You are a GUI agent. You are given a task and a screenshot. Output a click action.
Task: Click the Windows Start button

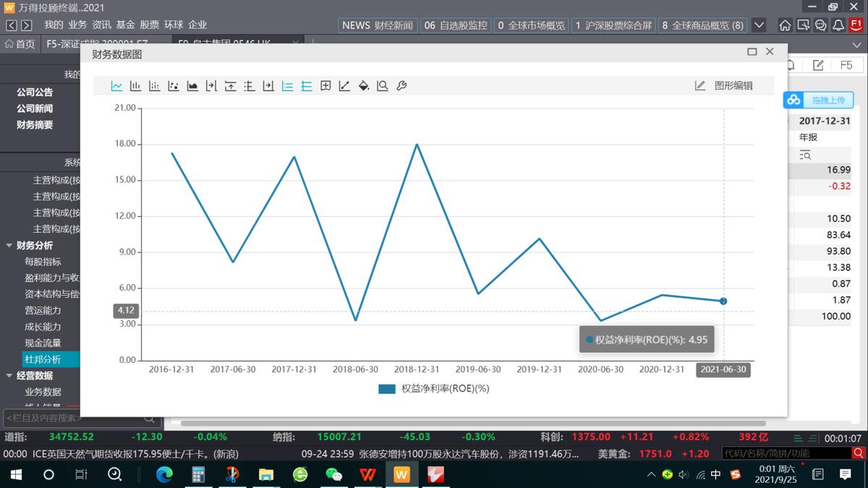(16, 474)
